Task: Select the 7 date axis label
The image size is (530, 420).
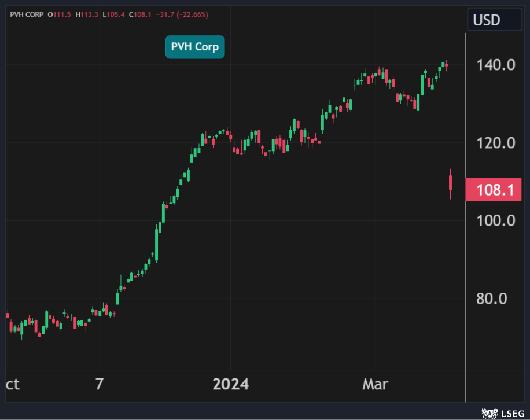Action: (x=100, y=384)
